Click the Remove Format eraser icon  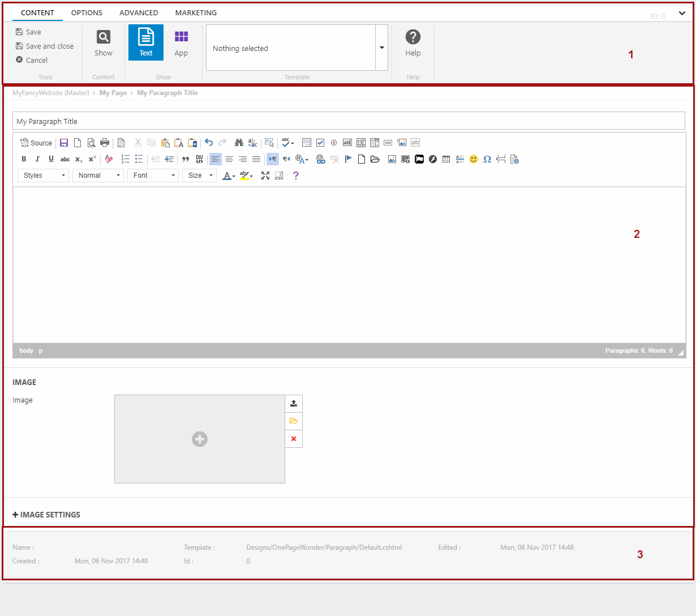[109, 159]
